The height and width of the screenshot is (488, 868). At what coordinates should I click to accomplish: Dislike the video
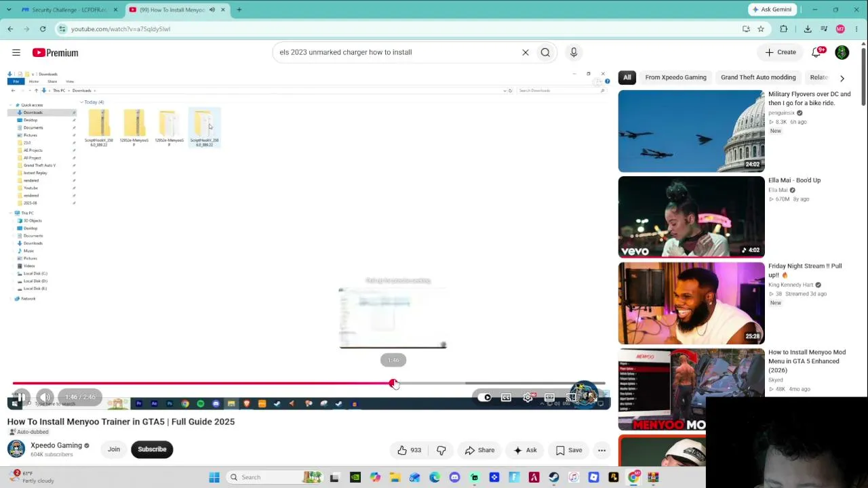click(x=441, y=450)
